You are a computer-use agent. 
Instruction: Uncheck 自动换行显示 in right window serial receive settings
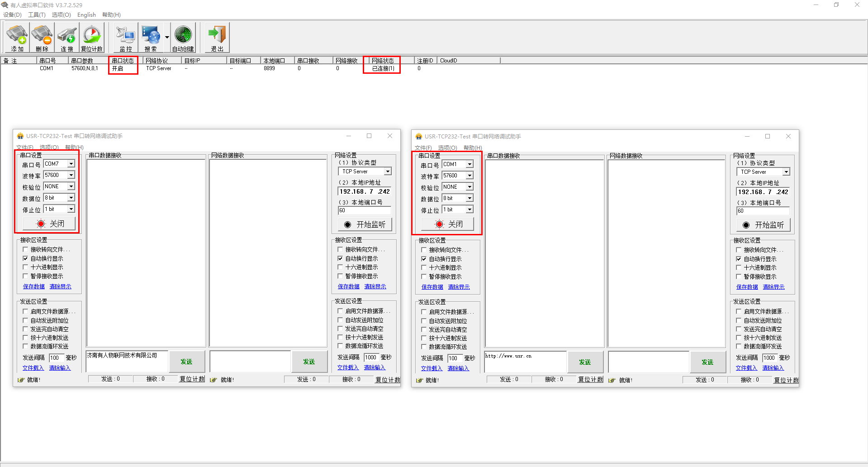click(x=424, y=259)
